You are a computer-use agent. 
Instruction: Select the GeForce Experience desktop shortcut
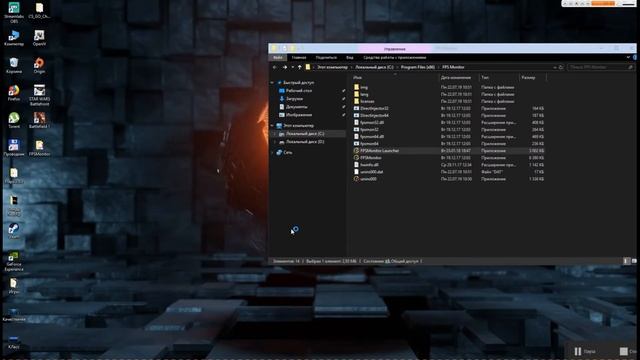pos(14,261)
